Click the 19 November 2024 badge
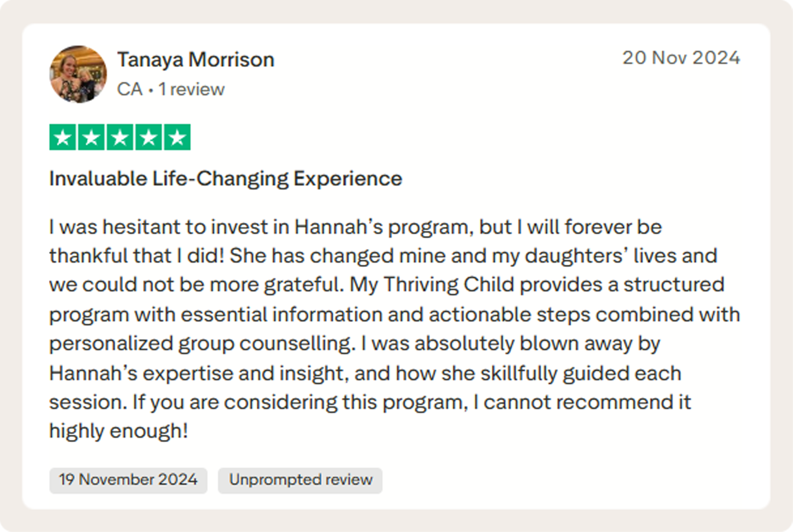 (x=128, y=480)
